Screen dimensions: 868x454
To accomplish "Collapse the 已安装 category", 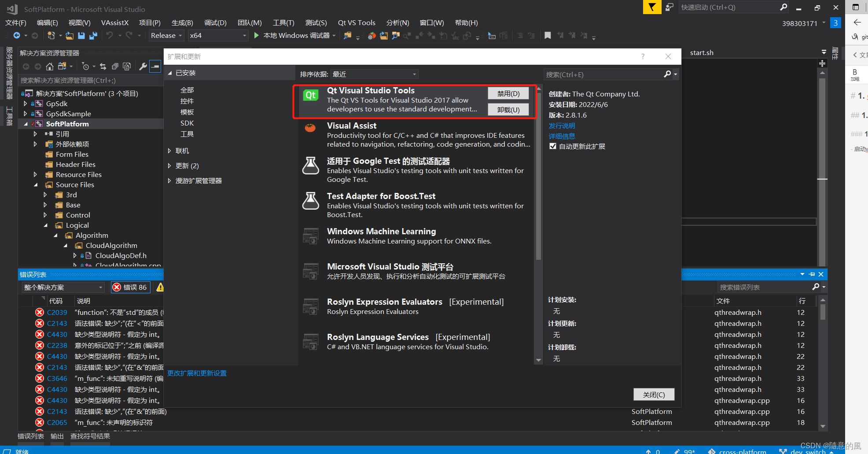I will 170,73.
